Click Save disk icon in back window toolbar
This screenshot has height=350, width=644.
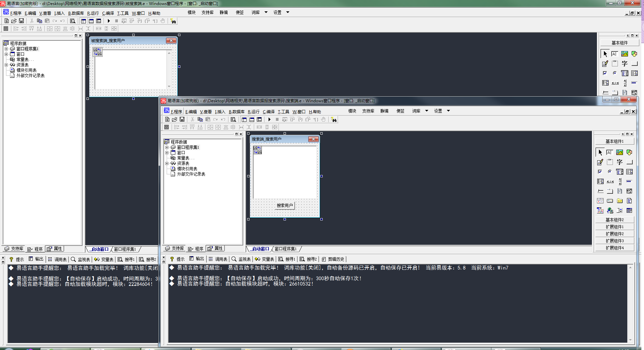(21, 21)
